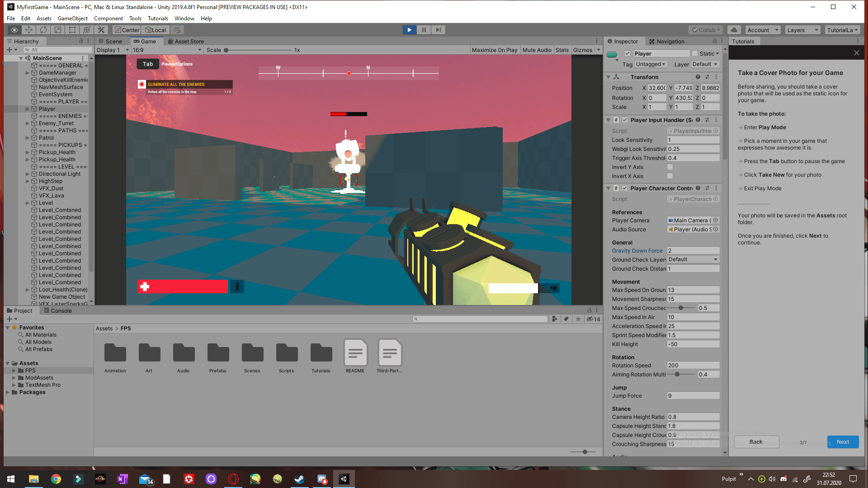Open the Layers dropdown
868x488 pixels.
(802, 30)
